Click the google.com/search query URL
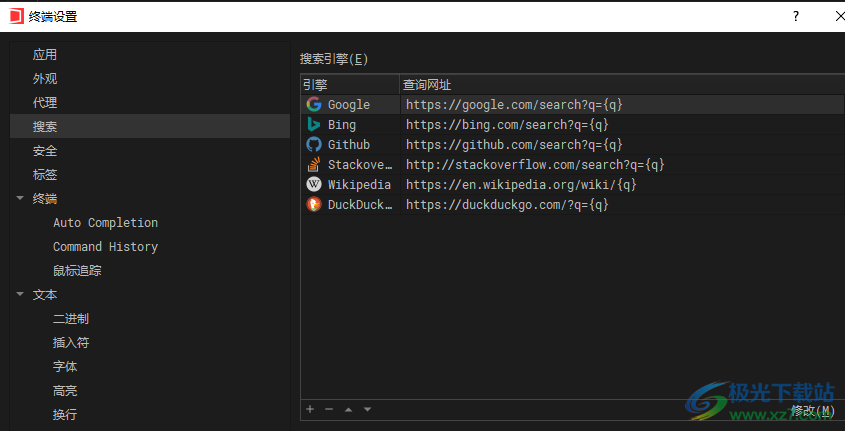845x431 pixels. coord(514,105)
